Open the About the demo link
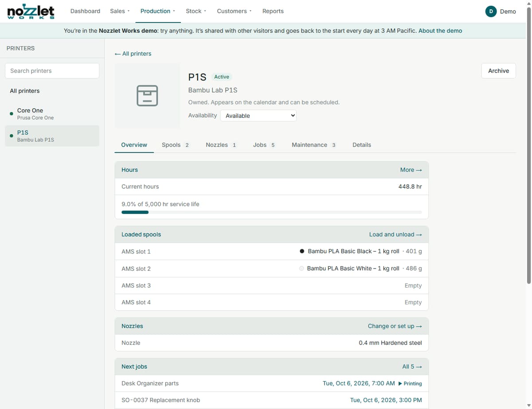This screenshot has width=532, height=409. point(440,31)
